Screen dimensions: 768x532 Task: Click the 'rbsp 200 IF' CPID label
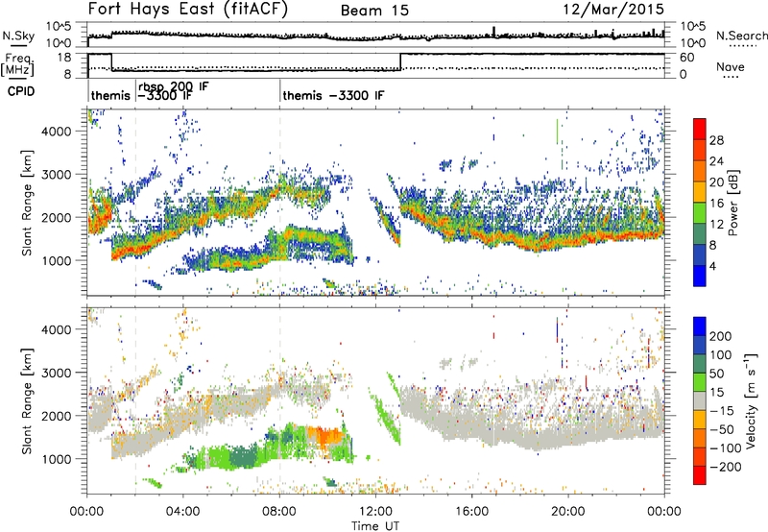click(x=174, y=86)
